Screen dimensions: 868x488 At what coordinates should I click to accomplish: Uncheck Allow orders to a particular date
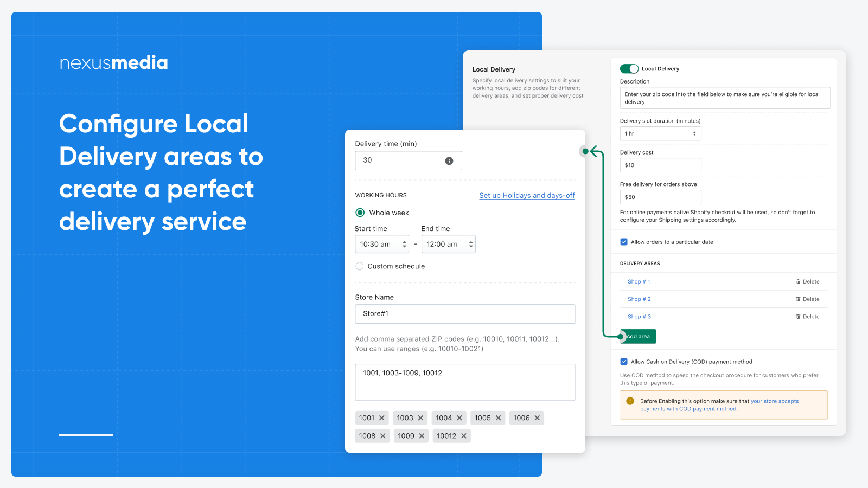pos(624,242)
